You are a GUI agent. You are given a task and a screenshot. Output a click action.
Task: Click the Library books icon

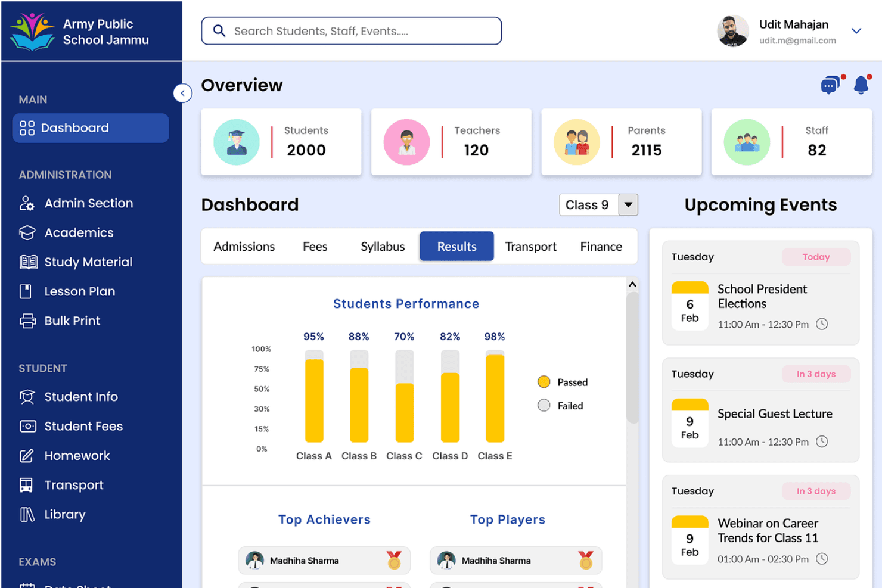click(27, 514)
